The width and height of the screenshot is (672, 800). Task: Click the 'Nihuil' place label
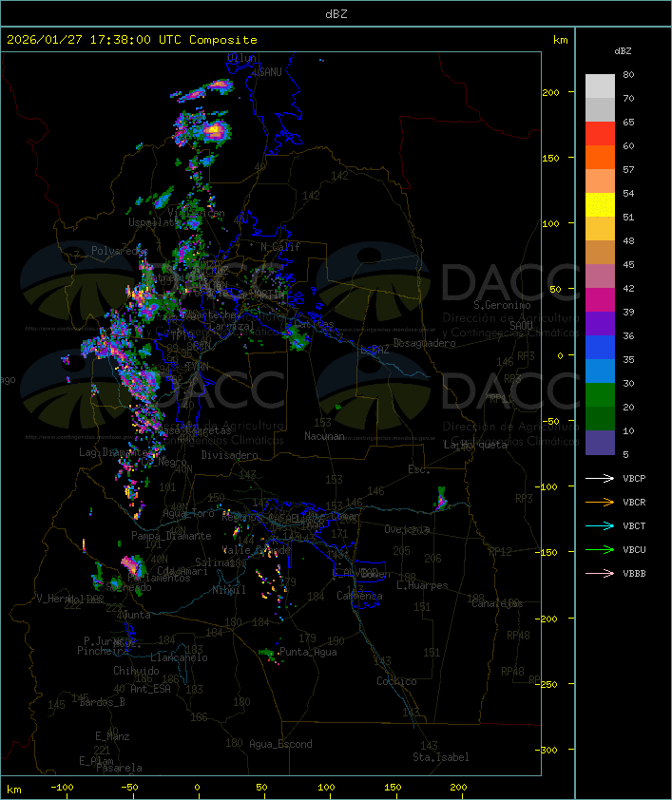[x=229, y=590]
